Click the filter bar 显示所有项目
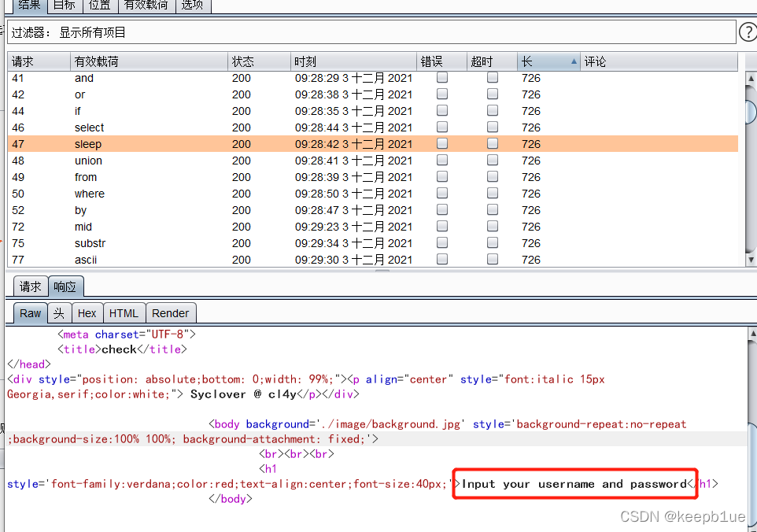Screen dimensions: 757x532 pos(371,32)
